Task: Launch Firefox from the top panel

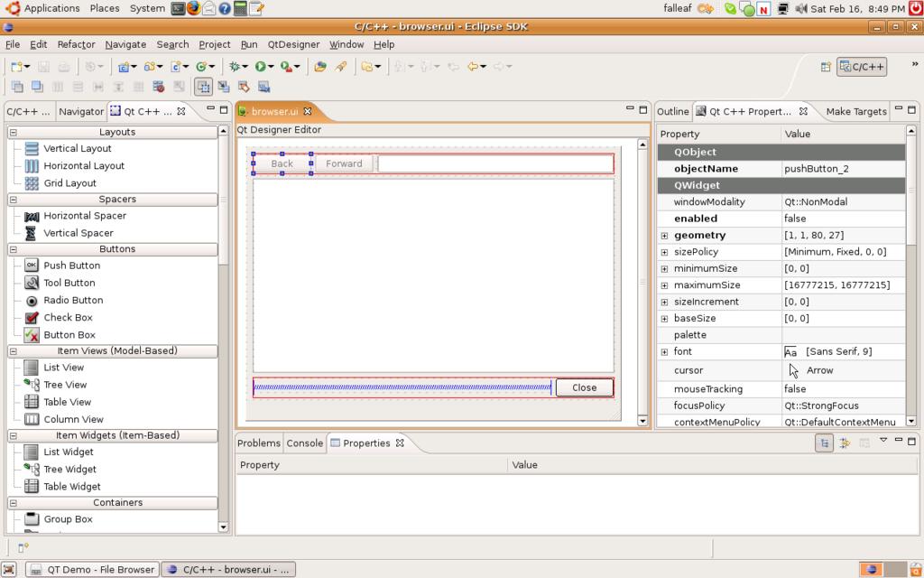Action: (193, 8)
